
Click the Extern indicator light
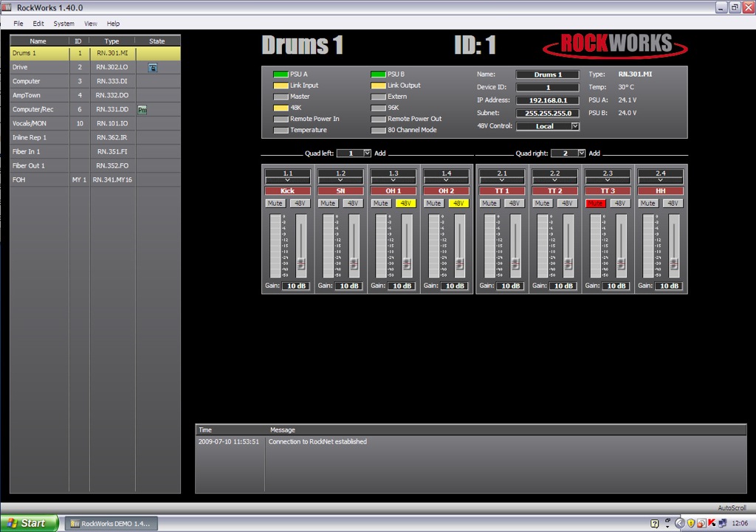coord(378,97)
